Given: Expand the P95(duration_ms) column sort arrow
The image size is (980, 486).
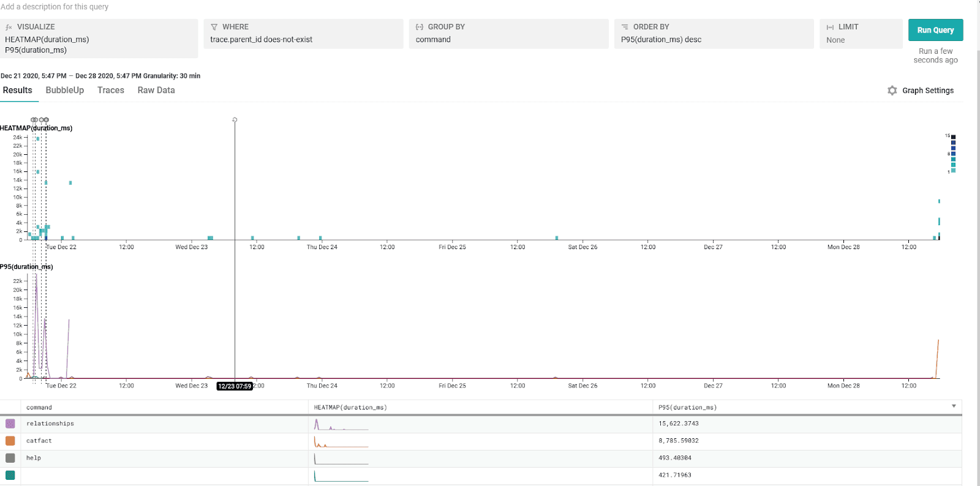Looking at the screenshot, I should pos(954,406).
